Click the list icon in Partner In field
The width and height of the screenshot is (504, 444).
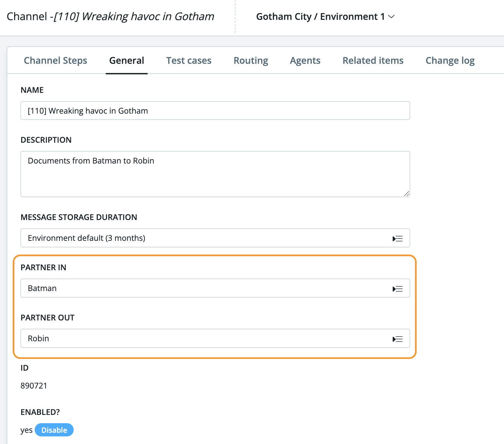[x=398, y=289]
